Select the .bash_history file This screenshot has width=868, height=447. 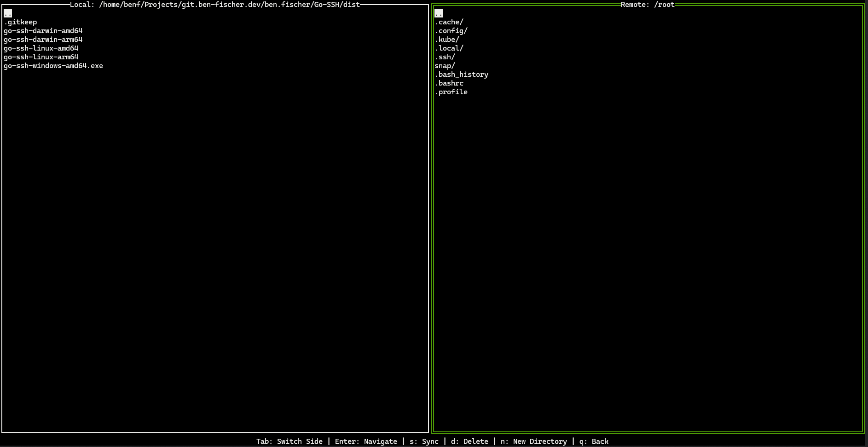pos(461,74)
